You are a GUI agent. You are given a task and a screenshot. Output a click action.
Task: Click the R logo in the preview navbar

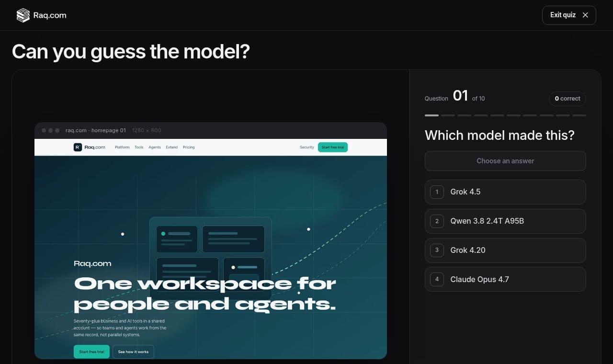[78, 147]
